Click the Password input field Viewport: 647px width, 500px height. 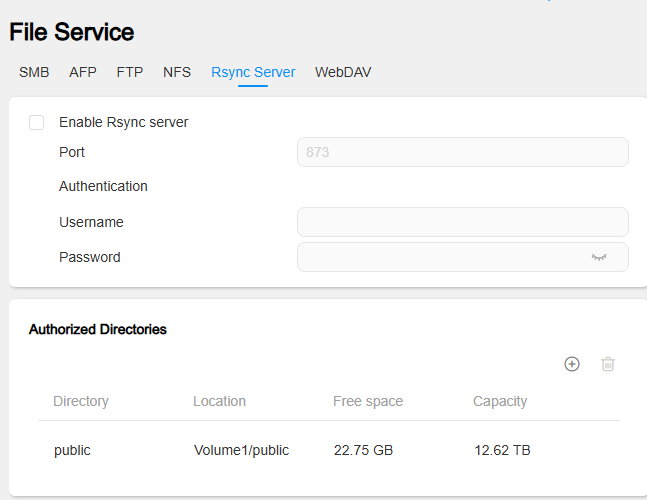click(463, 257)
